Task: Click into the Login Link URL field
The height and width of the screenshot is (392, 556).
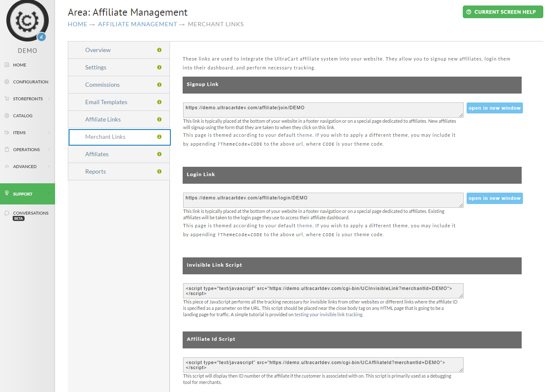Action: (x=323, y=200)
